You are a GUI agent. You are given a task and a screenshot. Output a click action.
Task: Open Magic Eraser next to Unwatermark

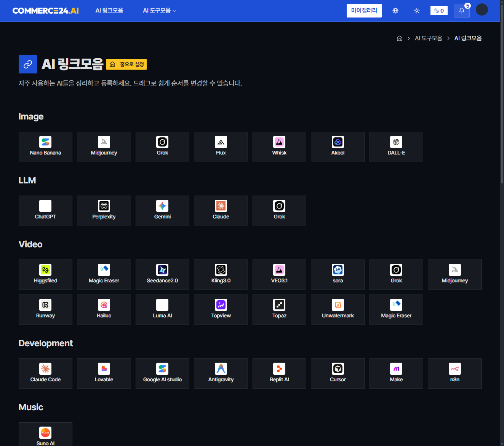[x=396, y=310]
